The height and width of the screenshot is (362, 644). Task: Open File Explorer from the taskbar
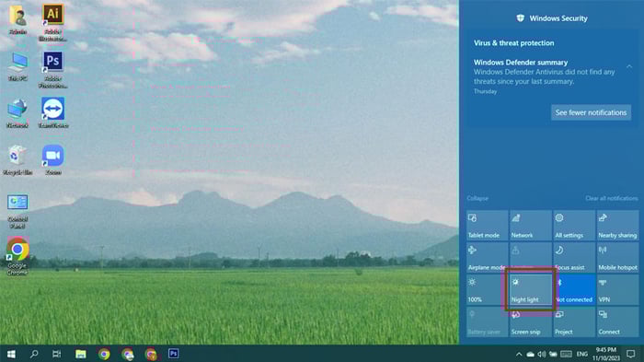pyautogui.click(x=81, y=354)
